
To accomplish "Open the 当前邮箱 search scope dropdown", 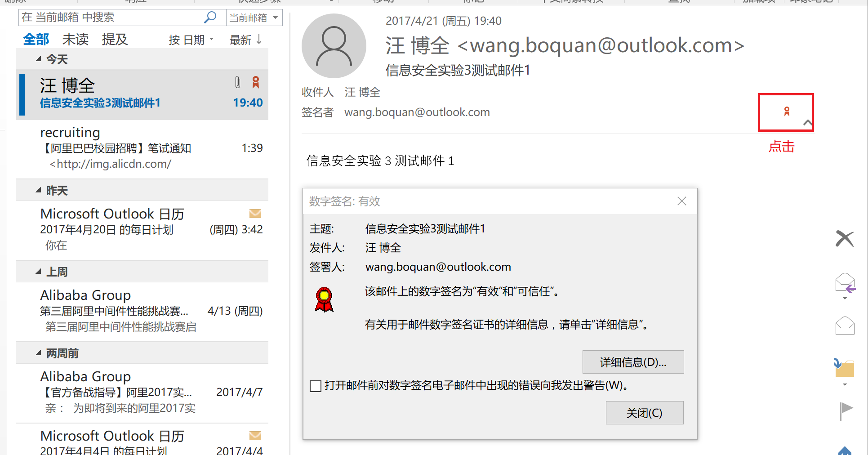I will pos(254,18).
